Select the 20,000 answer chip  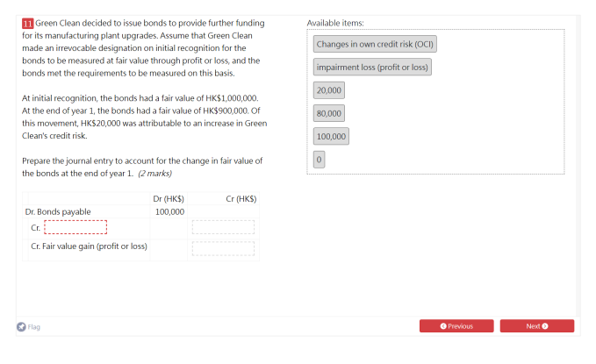pos(329,90)
